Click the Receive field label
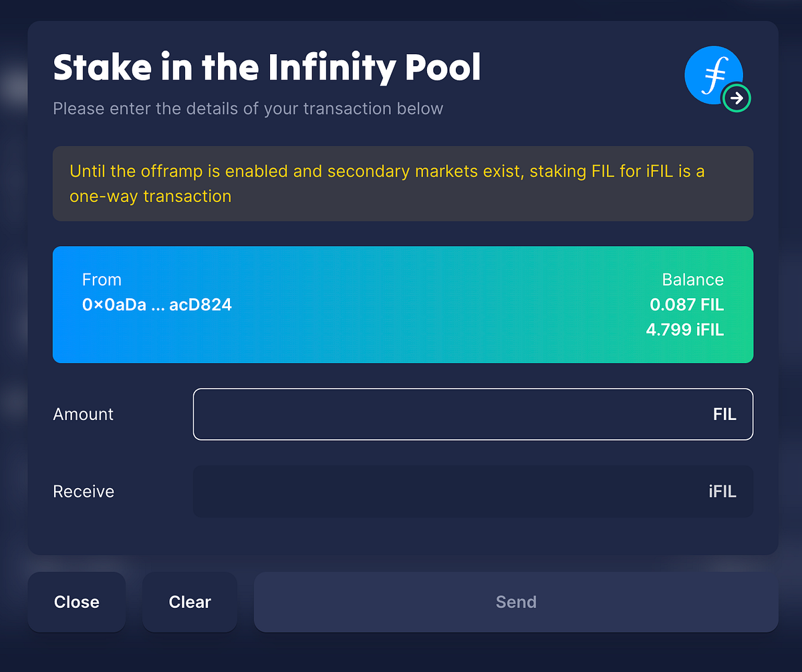This screenshot has height=672, width=802. [x=84, y=491]
